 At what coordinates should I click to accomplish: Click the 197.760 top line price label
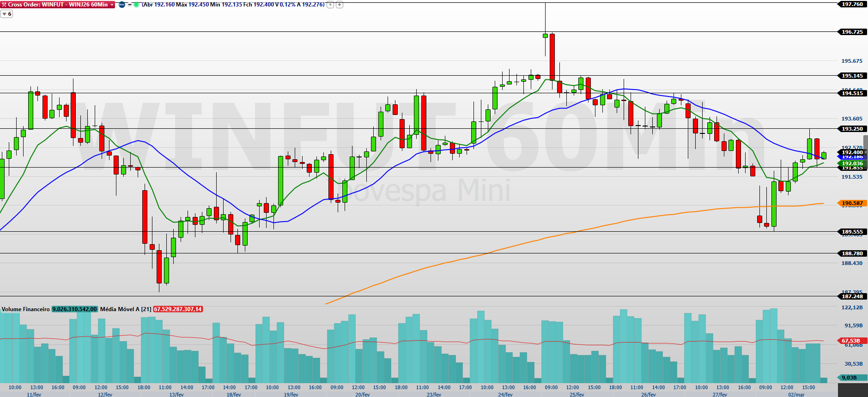852,4
